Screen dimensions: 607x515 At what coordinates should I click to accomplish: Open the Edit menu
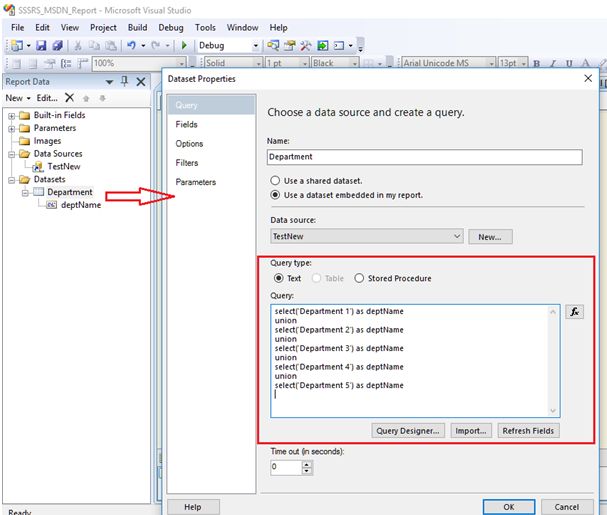(42, 27)
